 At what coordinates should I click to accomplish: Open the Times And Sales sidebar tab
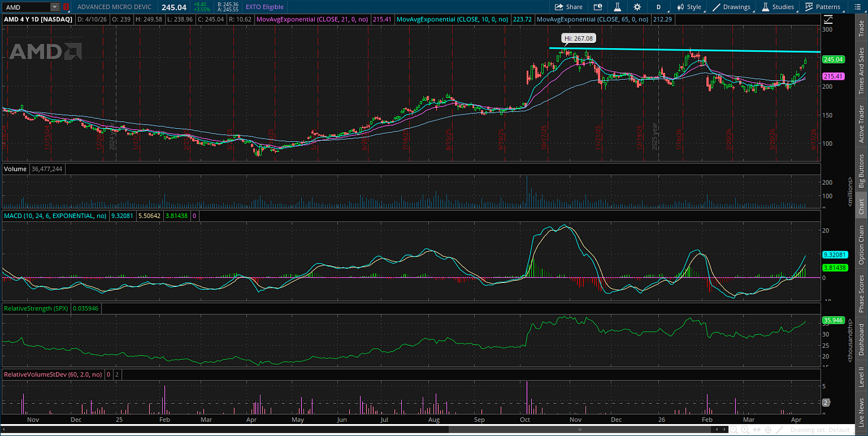(861, 71)
